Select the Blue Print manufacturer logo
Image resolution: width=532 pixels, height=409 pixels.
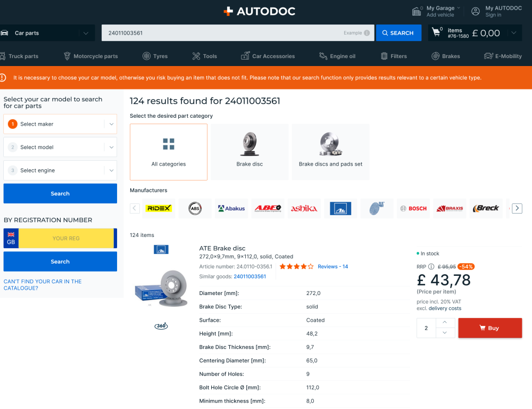click(377, 208)
